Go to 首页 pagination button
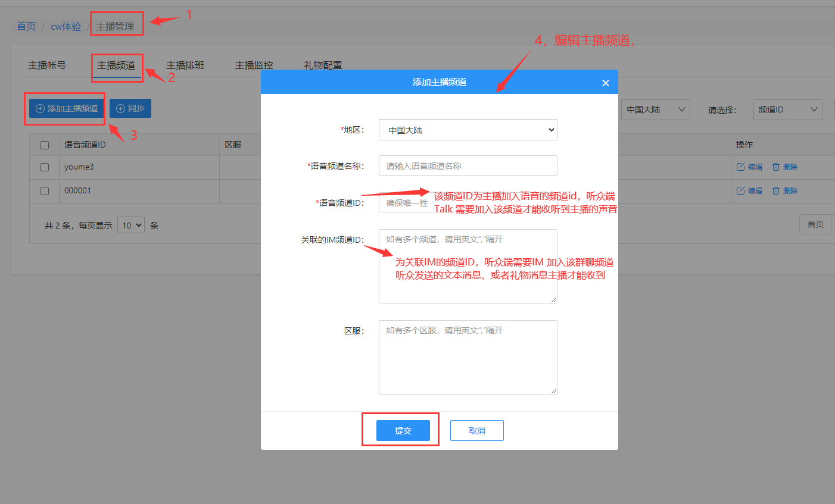Image resolution: width=835 pixels, height=504 pixels. click(x=815, y=224)
